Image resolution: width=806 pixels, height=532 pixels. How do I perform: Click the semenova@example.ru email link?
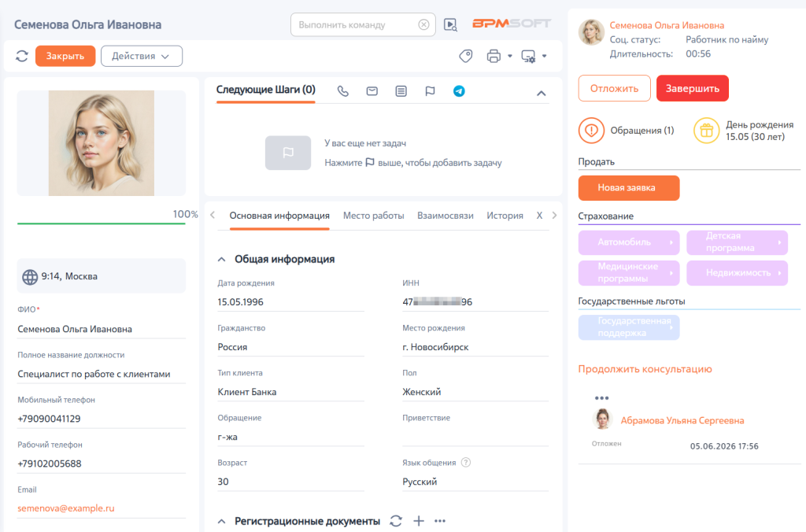point(66,508)
